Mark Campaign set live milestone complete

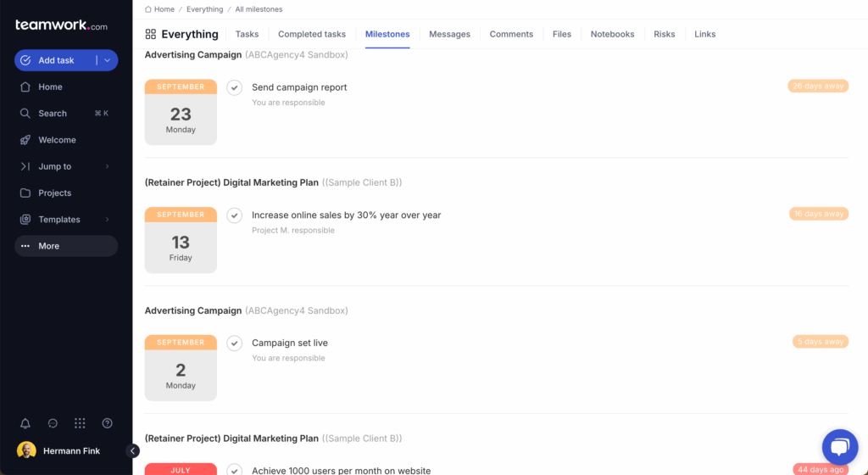[x=235, y=344]
